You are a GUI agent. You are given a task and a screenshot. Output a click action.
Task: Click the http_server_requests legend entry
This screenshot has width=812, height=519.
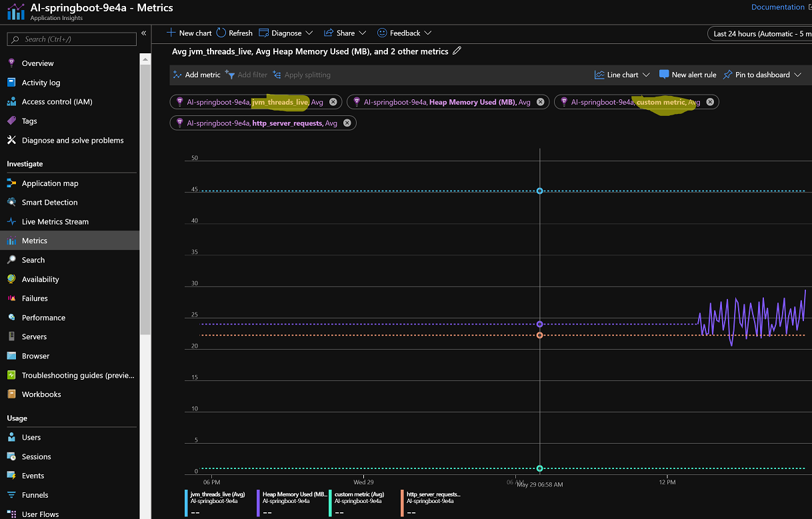coord(433,503)
